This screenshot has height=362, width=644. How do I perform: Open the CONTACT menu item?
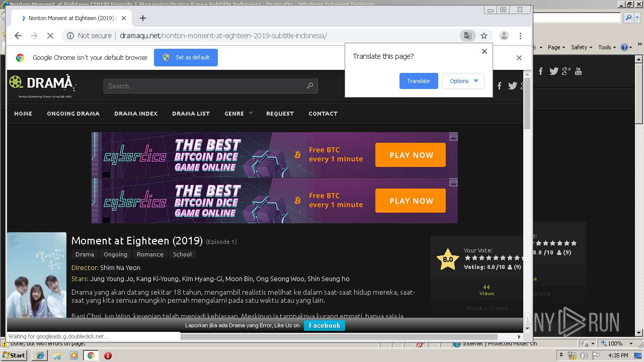click(x=323, y=114)
